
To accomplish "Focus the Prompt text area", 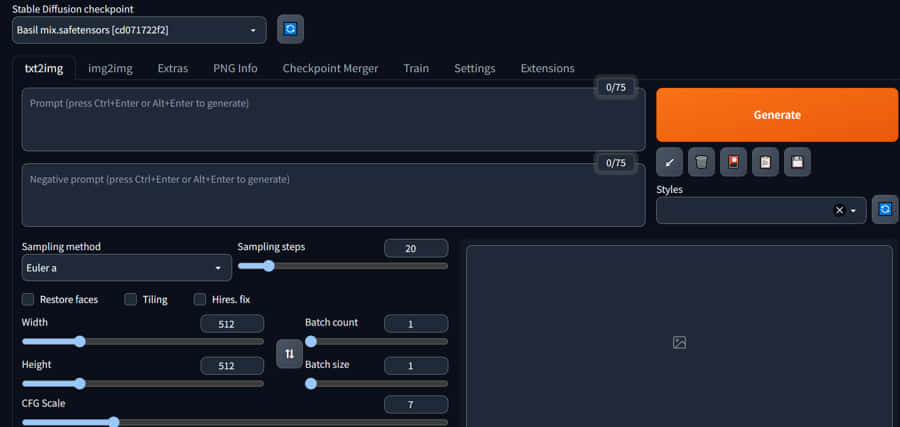I will coord(333,119).
